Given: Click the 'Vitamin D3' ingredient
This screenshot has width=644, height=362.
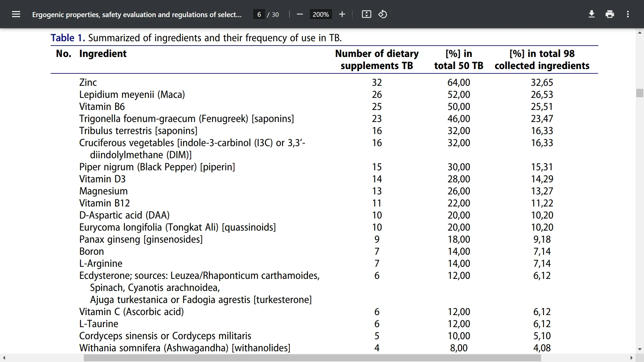Looking at the screenshot, I should coord(102,179).
